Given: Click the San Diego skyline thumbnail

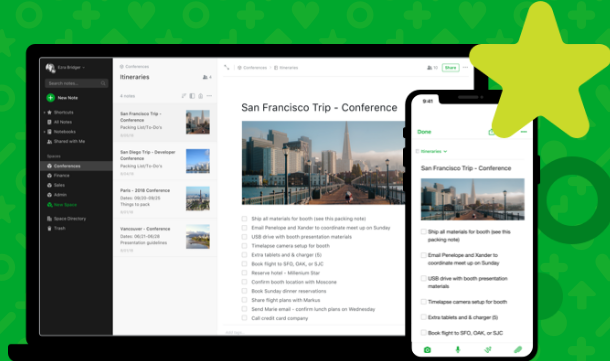Looking at the screenshot, I should [198, 161].
